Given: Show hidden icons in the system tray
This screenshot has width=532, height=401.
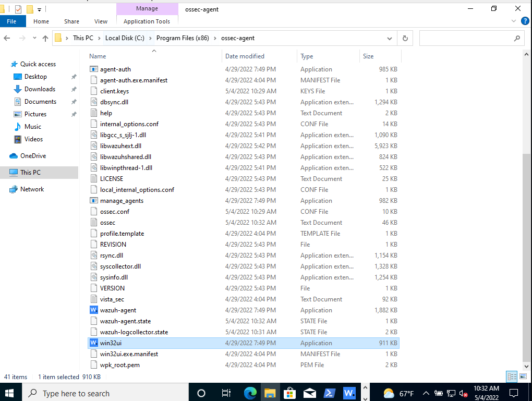Looking at the screenshot, I should coord(426,393).
